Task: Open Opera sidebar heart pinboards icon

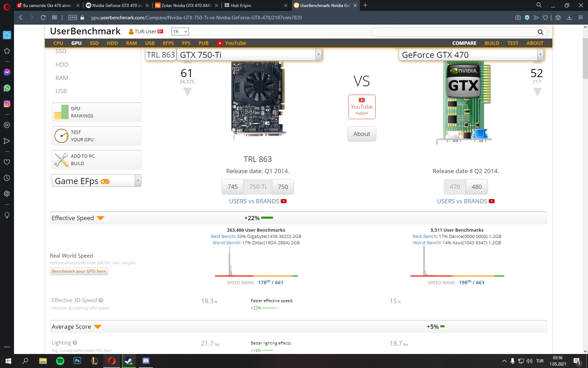Action: click(7, 162)
